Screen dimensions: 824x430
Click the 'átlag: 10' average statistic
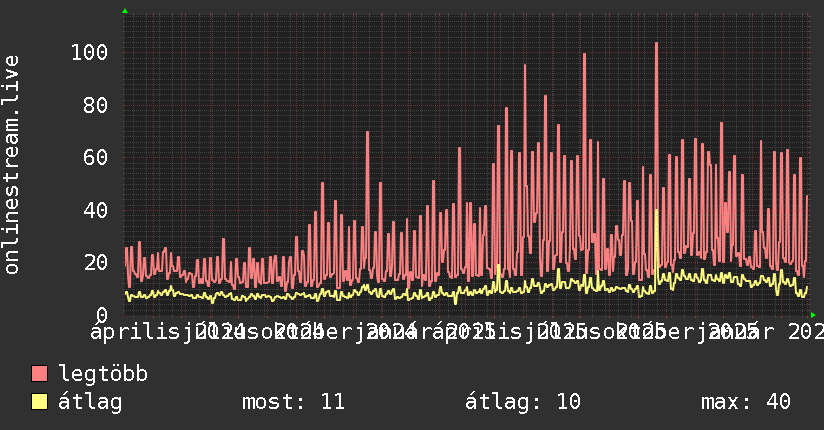click(523, 402)
